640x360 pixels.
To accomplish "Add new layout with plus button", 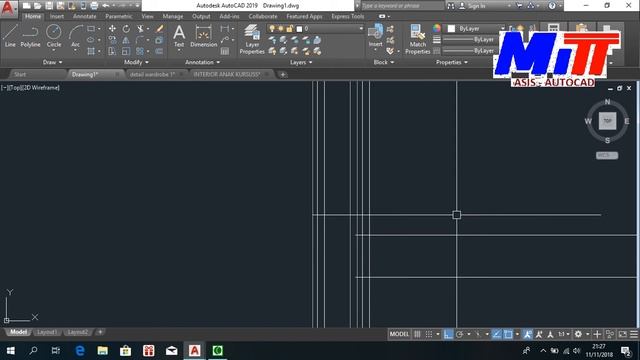I will pos(100,332).
